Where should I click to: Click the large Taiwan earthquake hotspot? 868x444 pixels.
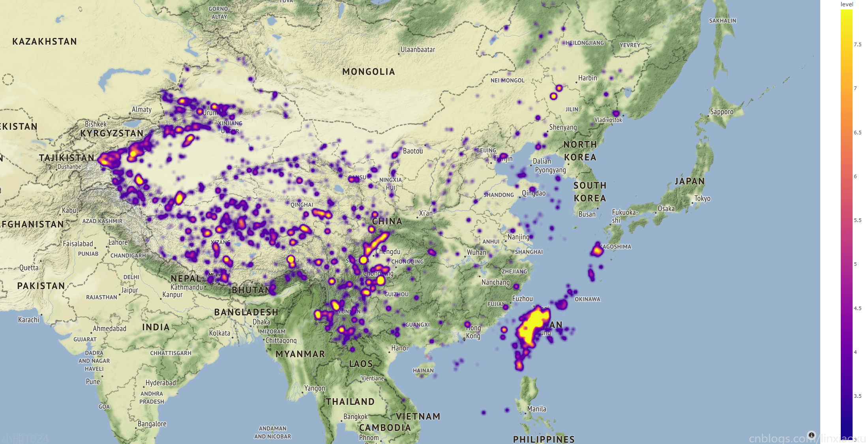[533, 327]
